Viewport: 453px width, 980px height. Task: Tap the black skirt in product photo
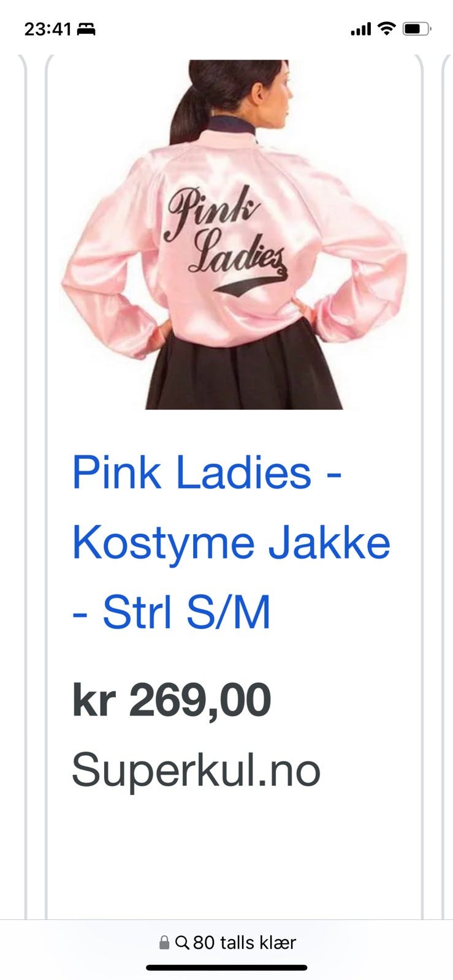click(243, 366)
